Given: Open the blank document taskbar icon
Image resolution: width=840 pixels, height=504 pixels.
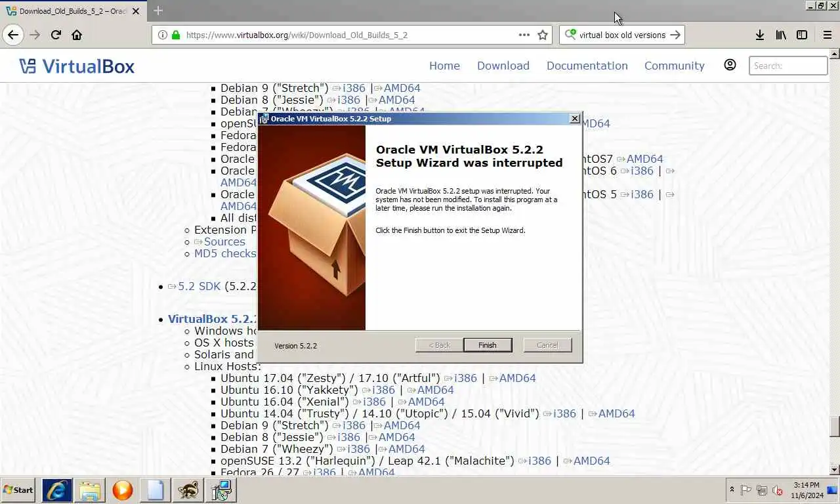Looking at the screenshot, I should [x=156, y=490].
